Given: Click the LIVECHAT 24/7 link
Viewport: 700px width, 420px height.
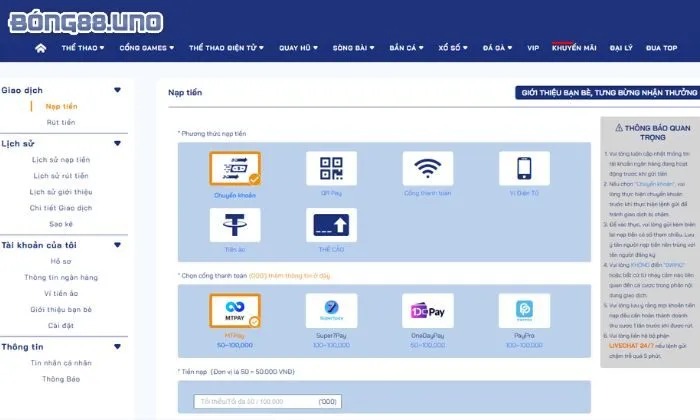Looking at the screenshot, I should pos(631,346).
